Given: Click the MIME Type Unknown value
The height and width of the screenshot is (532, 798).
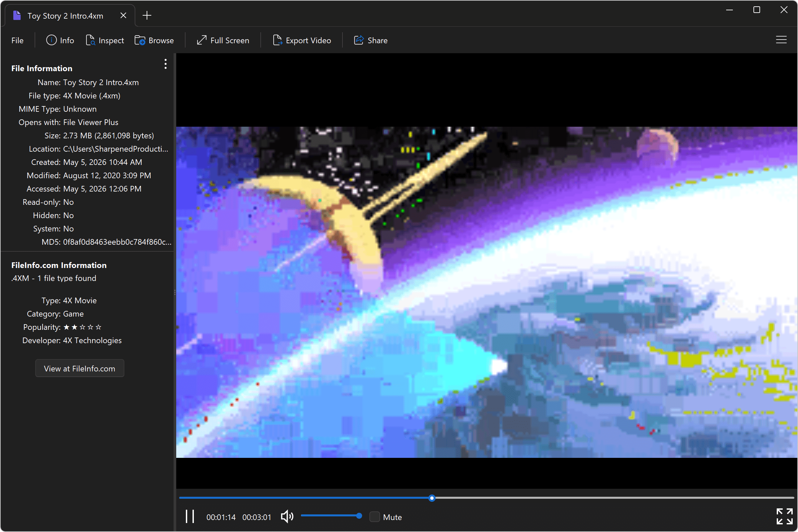Looking at the screenshot, I should (x=80, y=109).
